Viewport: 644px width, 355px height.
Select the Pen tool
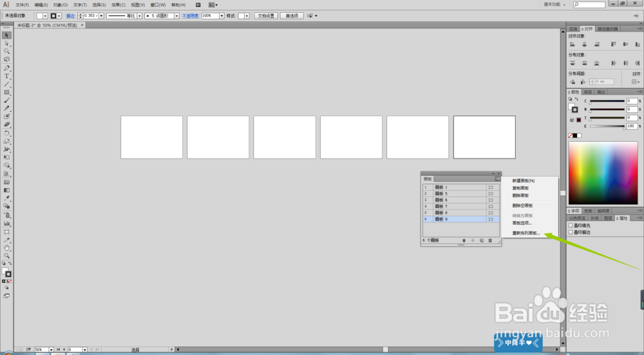[6, 68]
